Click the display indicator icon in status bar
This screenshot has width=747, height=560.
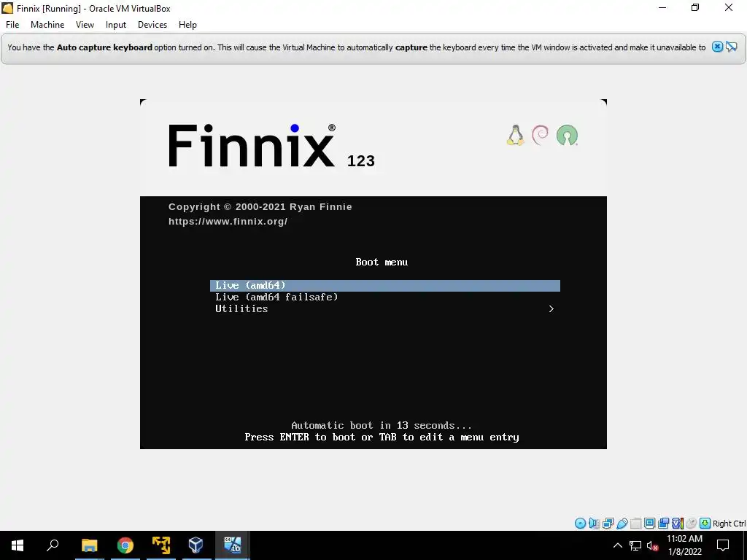(649, 524)
